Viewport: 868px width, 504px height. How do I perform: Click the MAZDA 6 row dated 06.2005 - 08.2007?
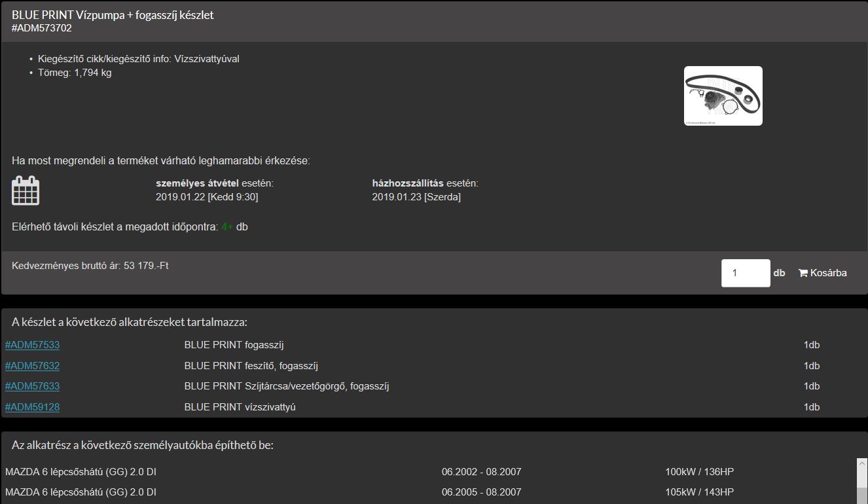[x=429, y=492]
